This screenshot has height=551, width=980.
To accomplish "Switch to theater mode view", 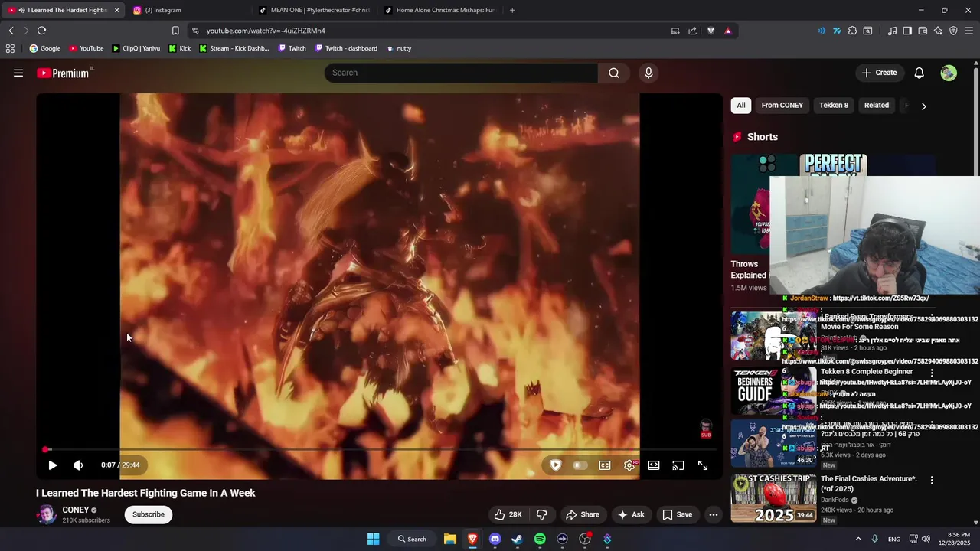I will tap(654, 465).
